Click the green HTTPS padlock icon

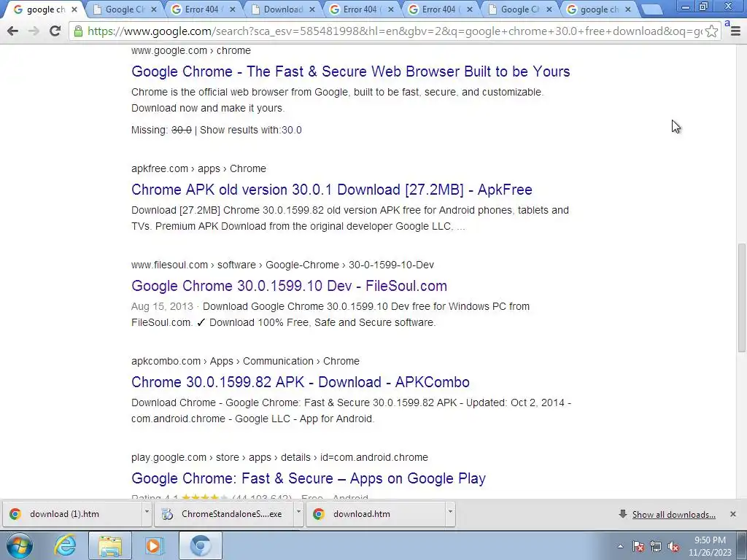[x=78, y=31]
